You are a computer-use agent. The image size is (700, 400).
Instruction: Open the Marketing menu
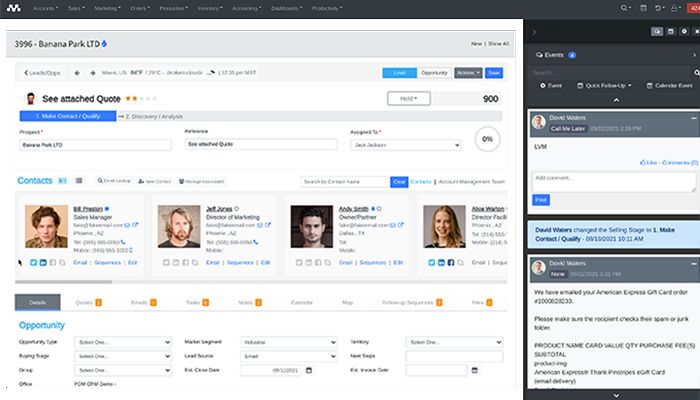(107, 8)
